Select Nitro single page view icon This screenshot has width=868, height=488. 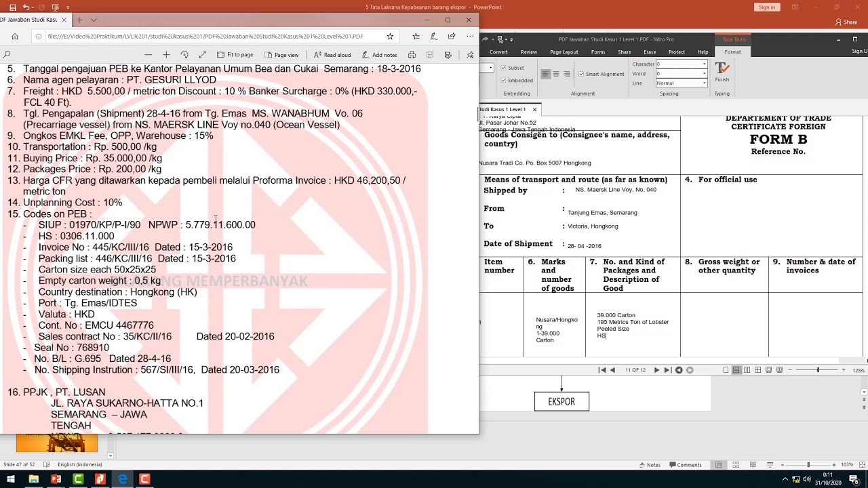point(726,370)
